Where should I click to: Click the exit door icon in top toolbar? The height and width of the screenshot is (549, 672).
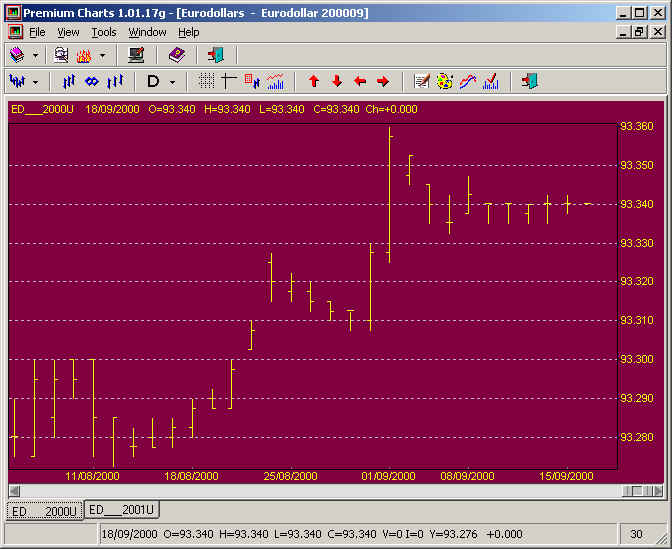tap(216, 55)
